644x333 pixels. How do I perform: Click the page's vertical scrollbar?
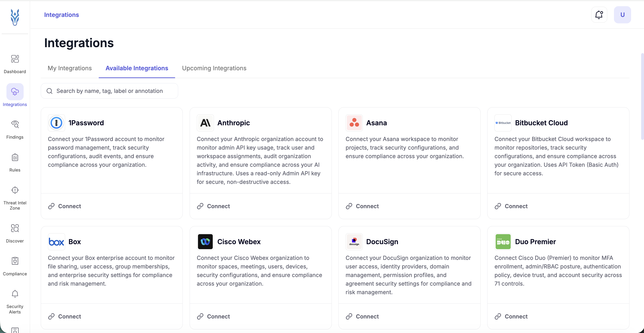(642, 96)
